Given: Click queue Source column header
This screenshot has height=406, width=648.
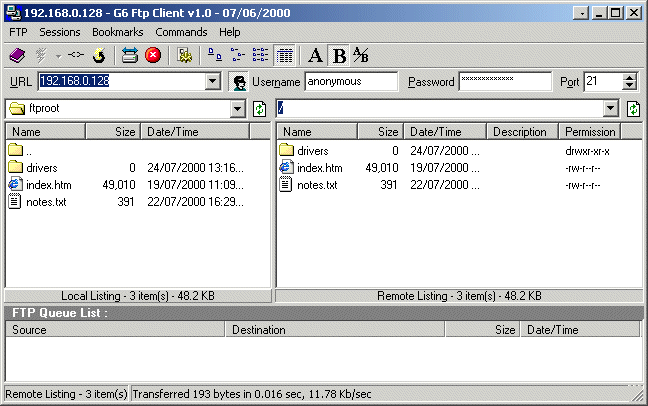Looking at the screenshot, I should (115, 330).
